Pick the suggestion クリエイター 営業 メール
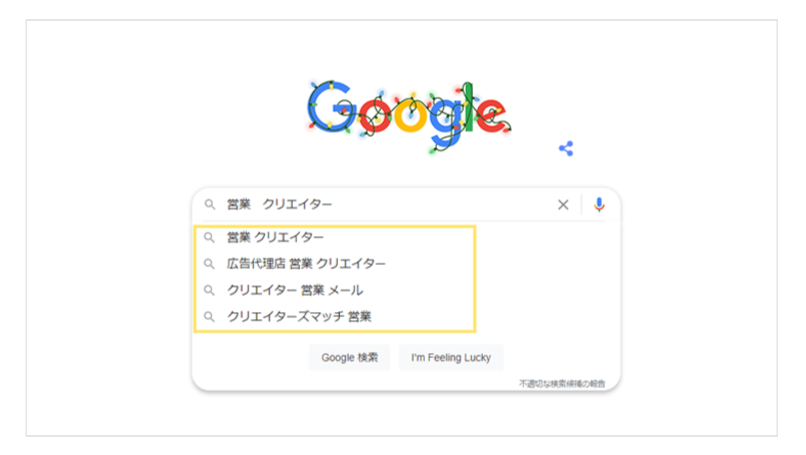Image resolution: width=806 pixels, height=455 pixels. click(x=294, y=290)
